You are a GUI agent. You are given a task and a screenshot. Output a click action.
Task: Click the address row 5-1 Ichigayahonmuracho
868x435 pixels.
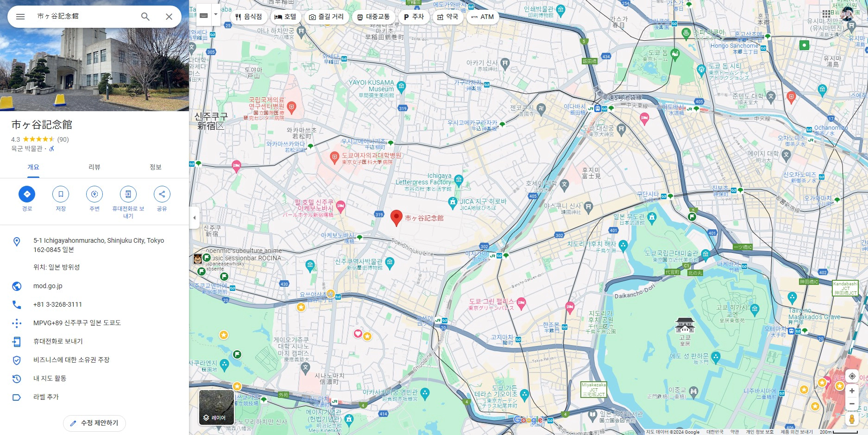pos(94,245)
